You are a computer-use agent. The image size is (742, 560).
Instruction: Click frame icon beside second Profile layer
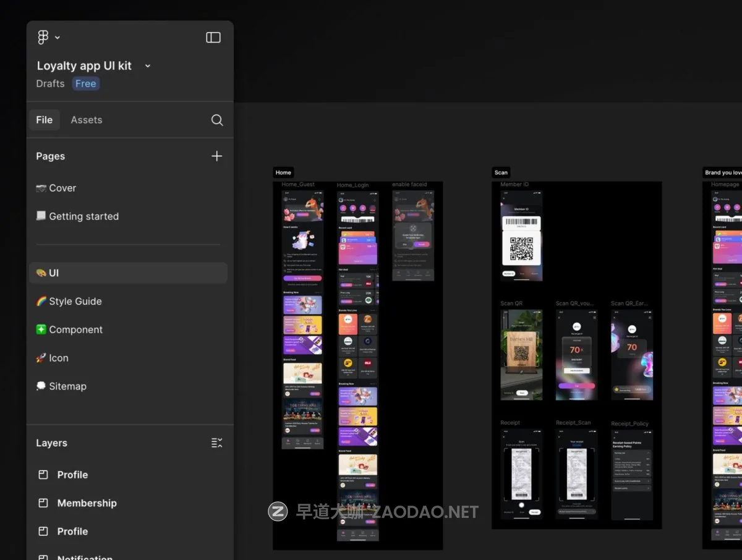coord(43,532)
